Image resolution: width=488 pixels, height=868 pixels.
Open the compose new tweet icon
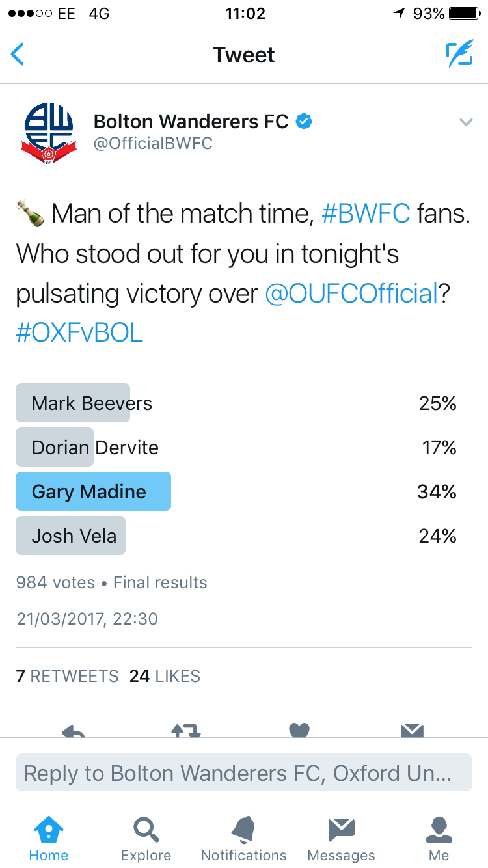click(459, 55)
